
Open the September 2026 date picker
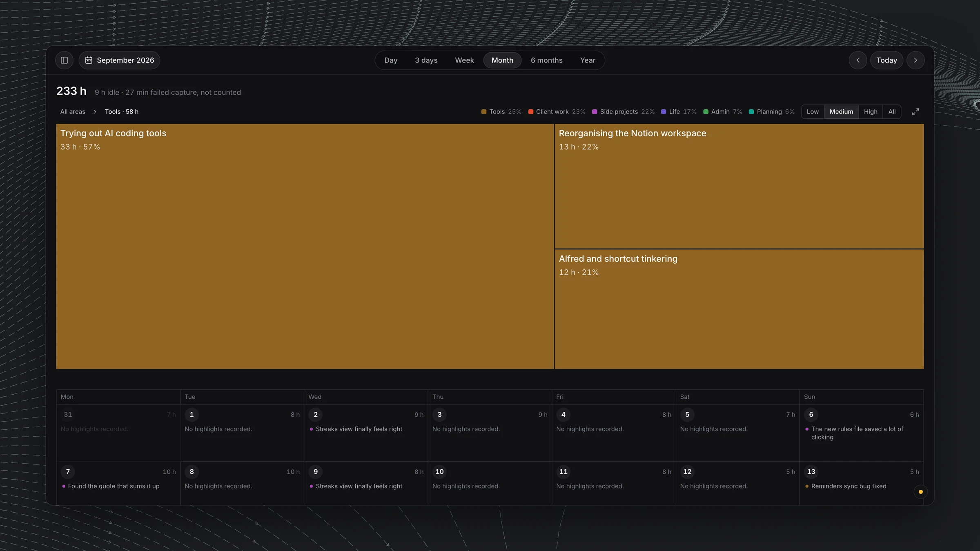119,60
